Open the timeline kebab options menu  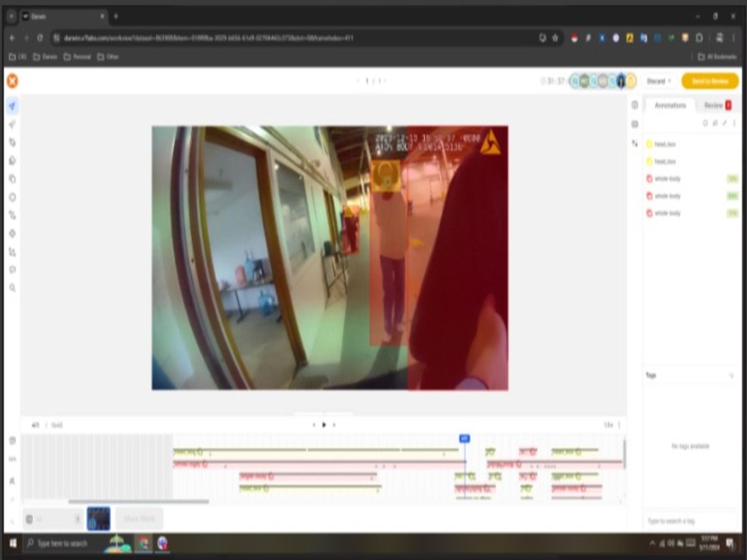coord(619,425)
